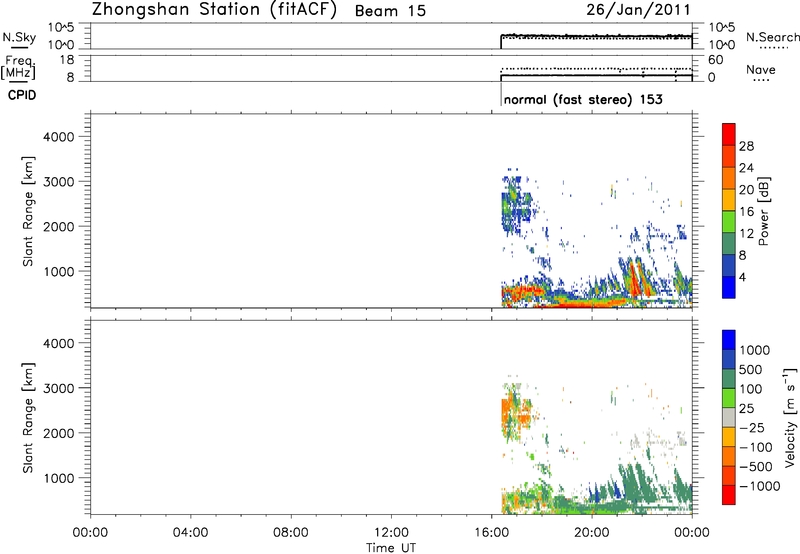Click the Slant Range [km] label of the power panel
800x554 pixels.
click(28, 211)
